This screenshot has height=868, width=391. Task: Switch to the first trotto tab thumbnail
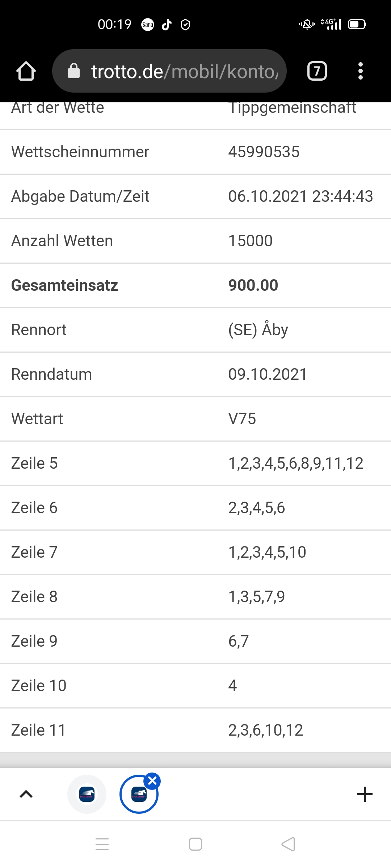point(87,794)
